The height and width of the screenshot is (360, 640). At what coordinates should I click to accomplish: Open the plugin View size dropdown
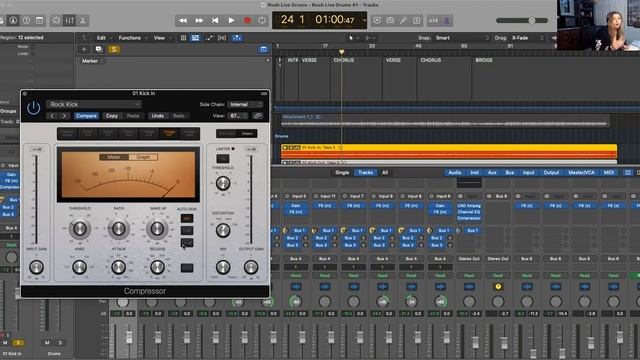click(x=238, y=116)
